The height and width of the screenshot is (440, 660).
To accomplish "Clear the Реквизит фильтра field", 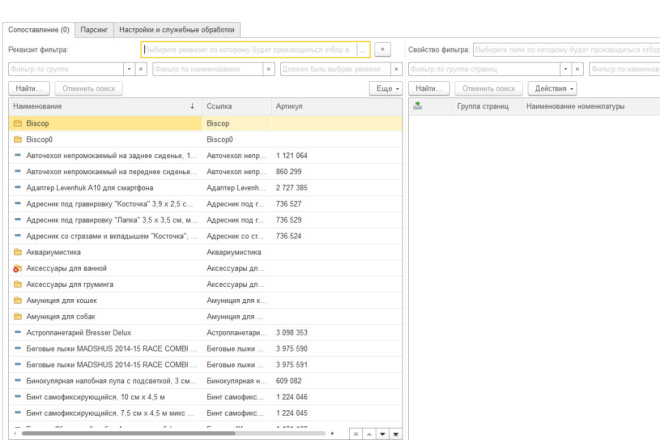I will point(382,50).
